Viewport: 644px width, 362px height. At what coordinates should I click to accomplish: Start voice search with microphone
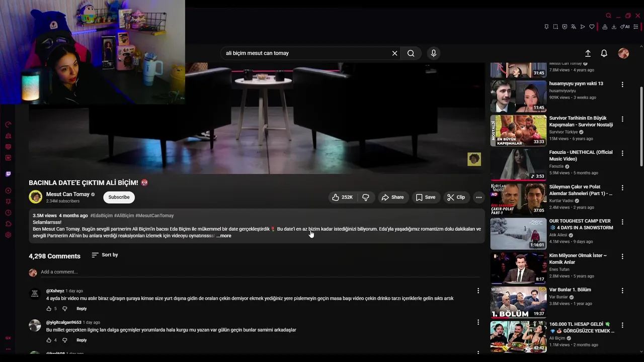[x=434, y=53]
